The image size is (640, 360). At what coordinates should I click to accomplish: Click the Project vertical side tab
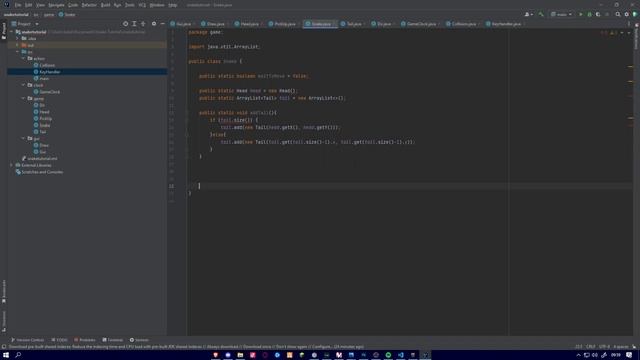coord(4,31)
